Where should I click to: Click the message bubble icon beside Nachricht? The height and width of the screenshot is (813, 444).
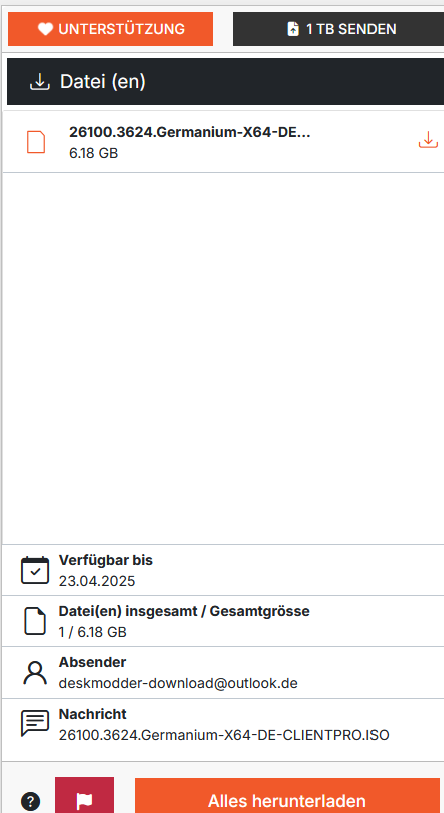pos(35,723)
